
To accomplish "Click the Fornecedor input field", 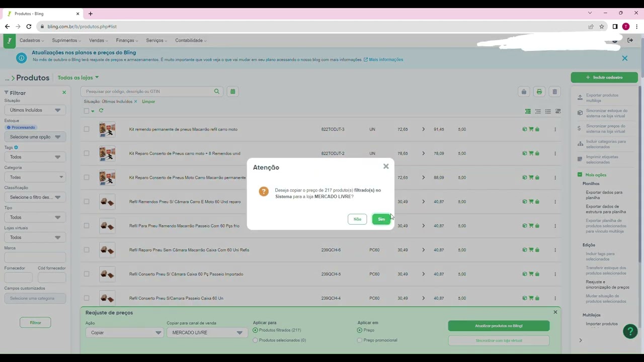I will pyautogui.click(x=19, y=278).
